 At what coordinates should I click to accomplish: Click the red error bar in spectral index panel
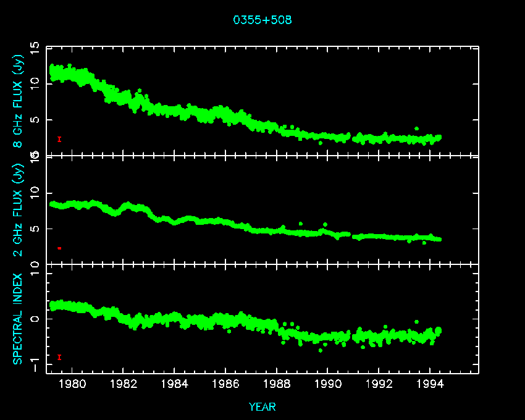coord(59,357)
